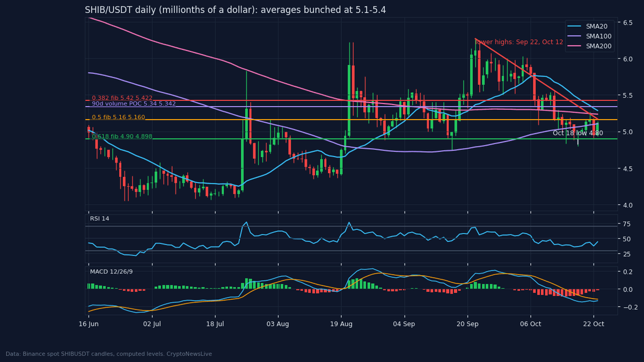Click the '0.5 fib 5.16' level label
This screenshot has width=644, height=362.
click(x=118, y=117)
